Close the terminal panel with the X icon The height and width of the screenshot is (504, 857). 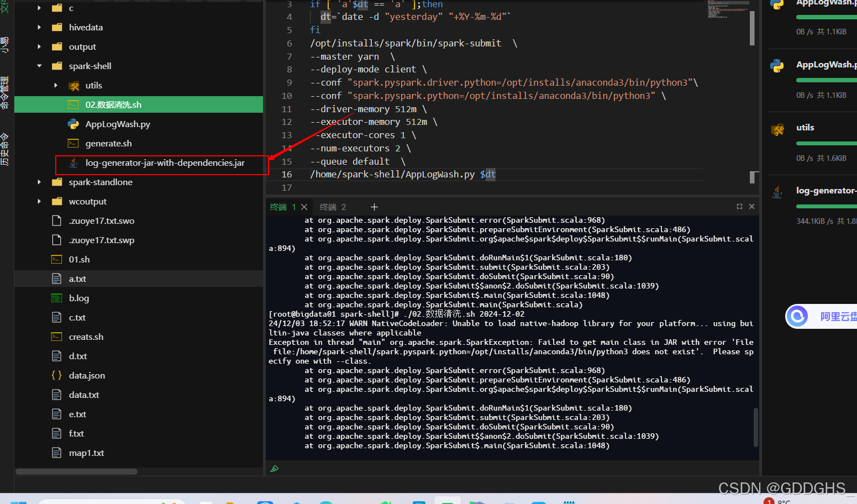[751, 206]
